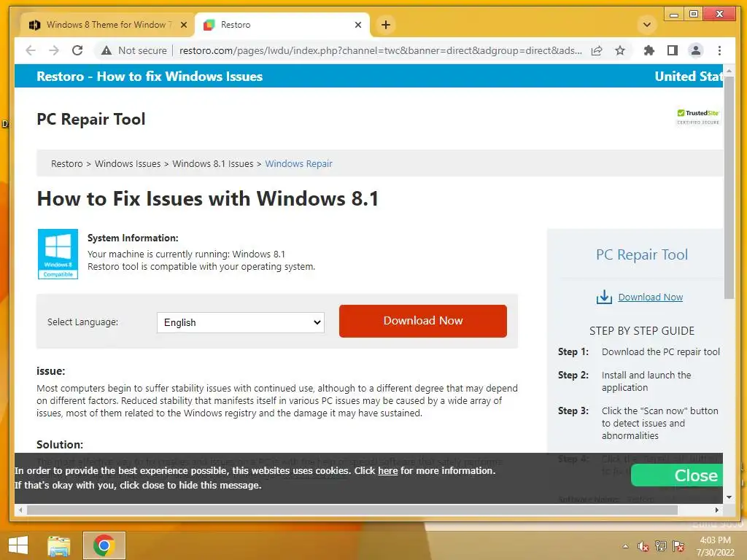This screenshot has height=560, width=747.
Task: Click the horizontal scrollbar thumb
Action: (x=352, y=510)
